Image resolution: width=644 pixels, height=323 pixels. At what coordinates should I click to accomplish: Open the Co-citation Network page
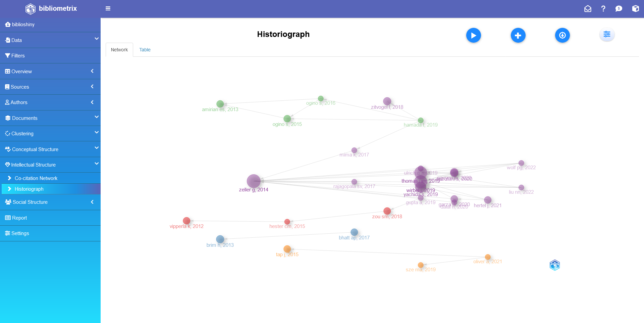point(36,178)
